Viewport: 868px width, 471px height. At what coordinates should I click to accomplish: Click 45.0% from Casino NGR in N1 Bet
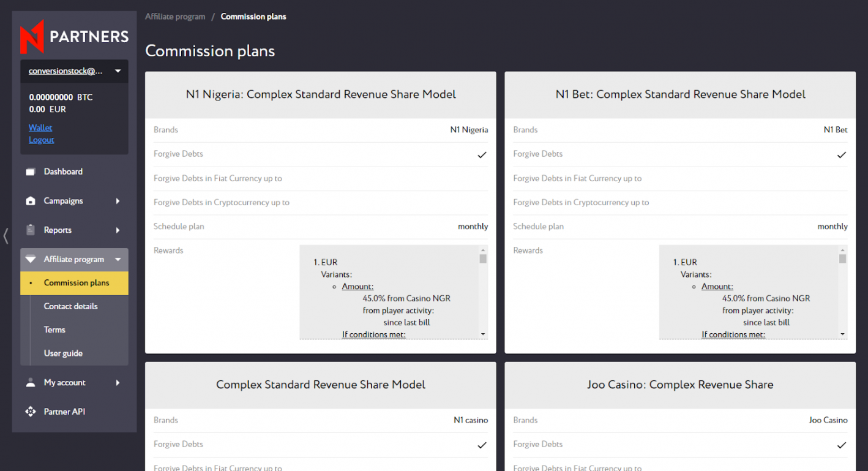(766, 298)
